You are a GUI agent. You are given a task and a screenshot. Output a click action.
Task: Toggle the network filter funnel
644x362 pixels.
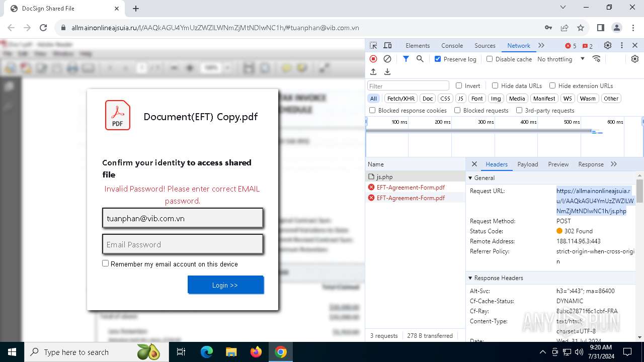click(x=406, y=59)
